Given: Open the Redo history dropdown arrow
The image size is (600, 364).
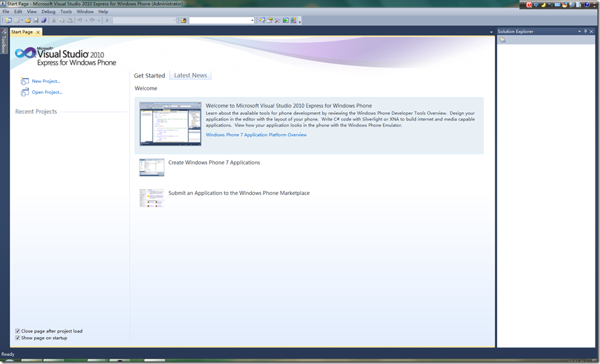Looking at the screenshot, I should (99, 20).
